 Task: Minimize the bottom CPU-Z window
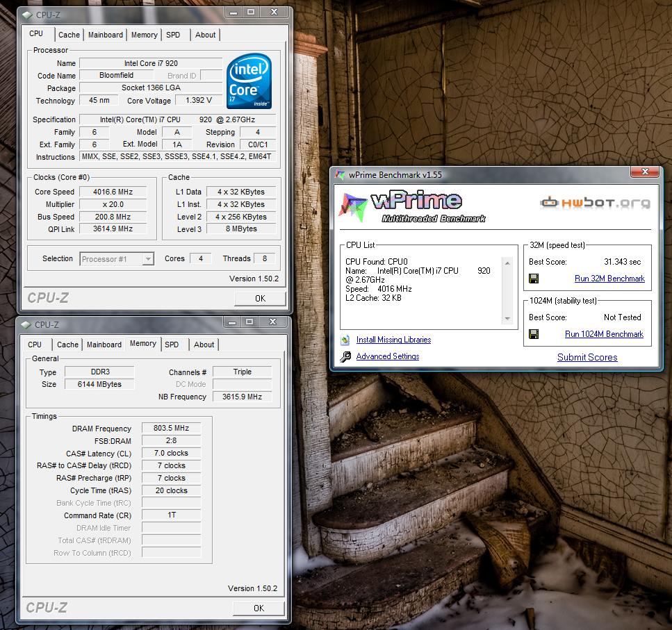coord(232,322)
